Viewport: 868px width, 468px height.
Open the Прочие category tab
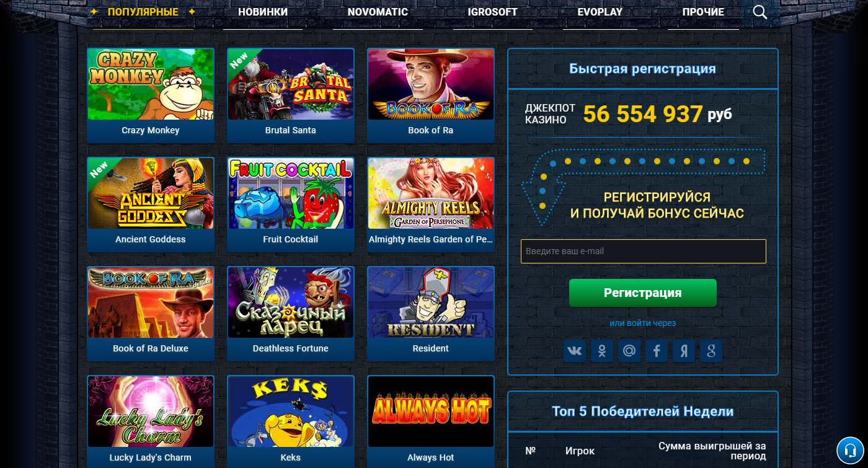703,12
